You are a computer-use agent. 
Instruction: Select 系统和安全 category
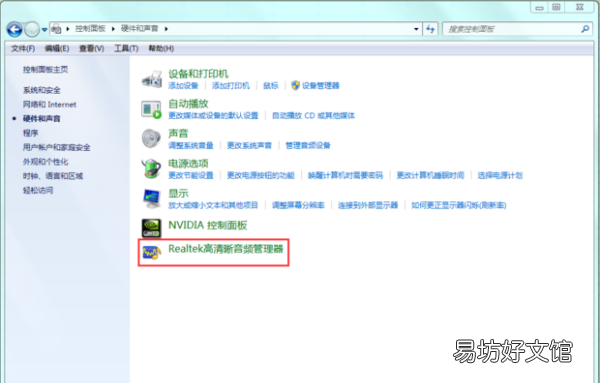(x=42, y=90)
